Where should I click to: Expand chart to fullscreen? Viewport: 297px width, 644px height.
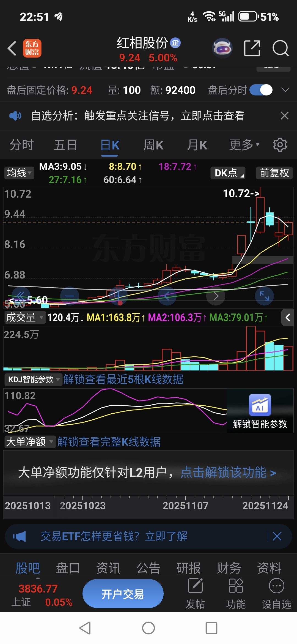click(x=265, y=296)
